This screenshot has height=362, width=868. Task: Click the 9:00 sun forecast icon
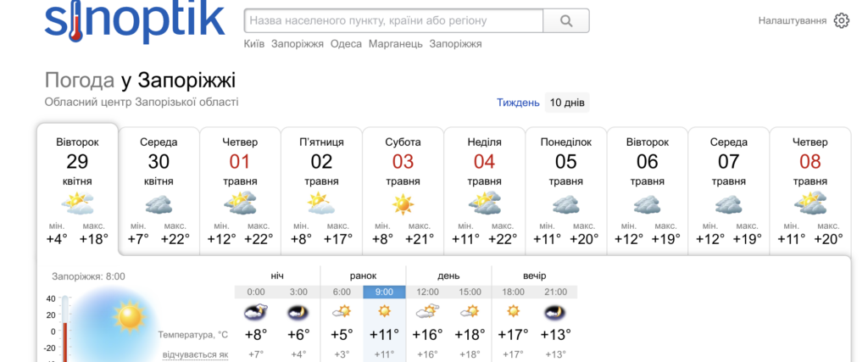click(385, 312)
